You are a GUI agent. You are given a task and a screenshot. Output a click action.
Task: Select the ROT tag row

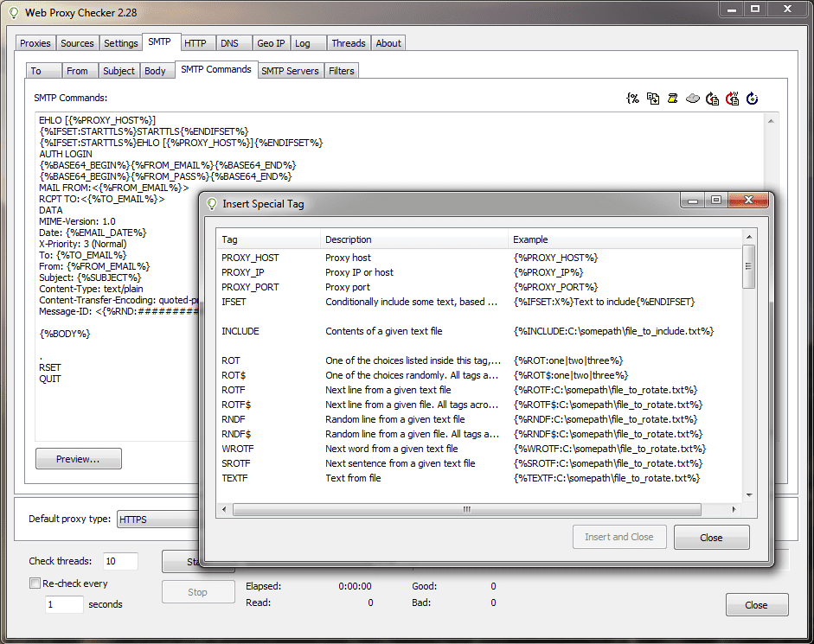click(x=480, y=360)
